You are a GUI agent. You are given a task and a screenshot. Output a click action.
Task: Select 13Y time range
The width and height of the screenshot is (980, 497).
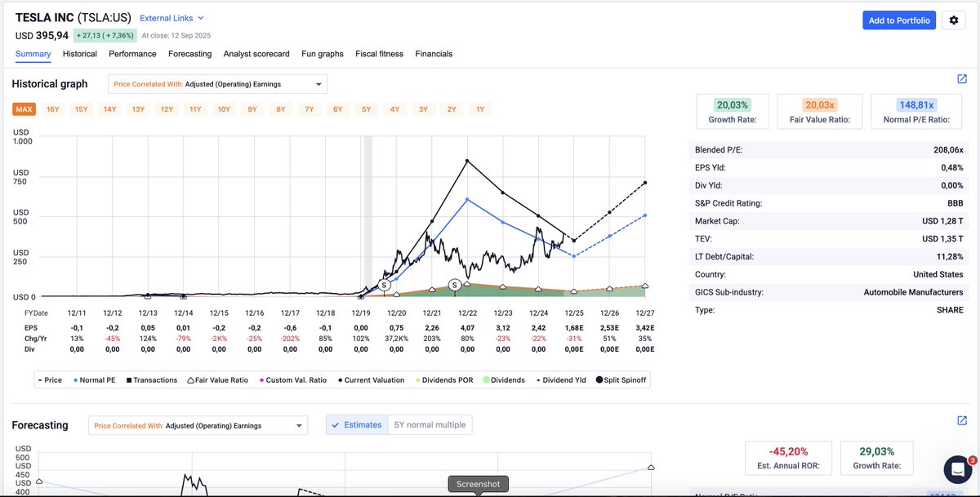click(x=138, y=109)
